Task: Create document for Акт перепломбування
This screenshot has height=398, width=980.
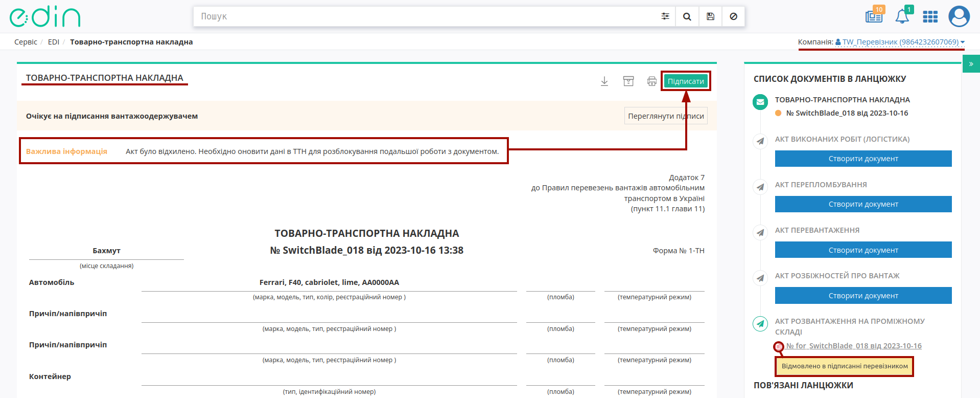Action: [x=863, y=204]
